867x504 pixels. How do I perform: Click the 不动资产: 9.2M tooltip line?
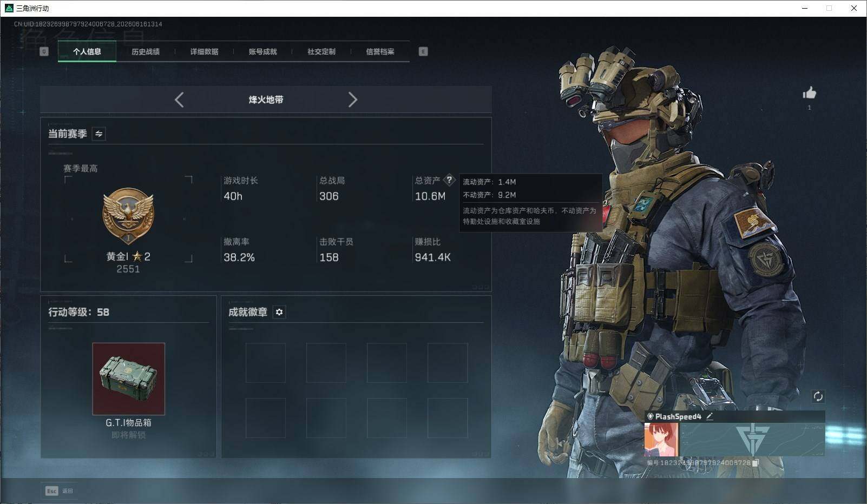(x=489, y=195)
